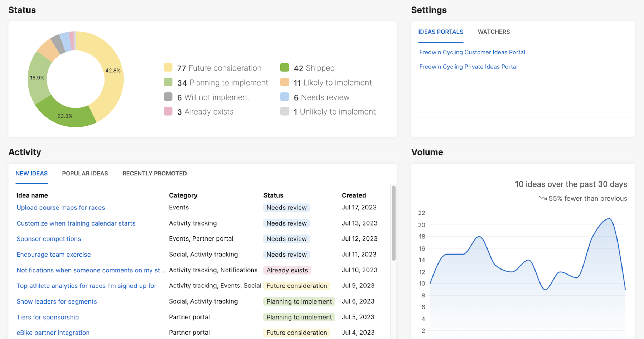The image size is (644, 339).
Task: Click the Needs review legend swatch
Action: click(x=284, y=97)
